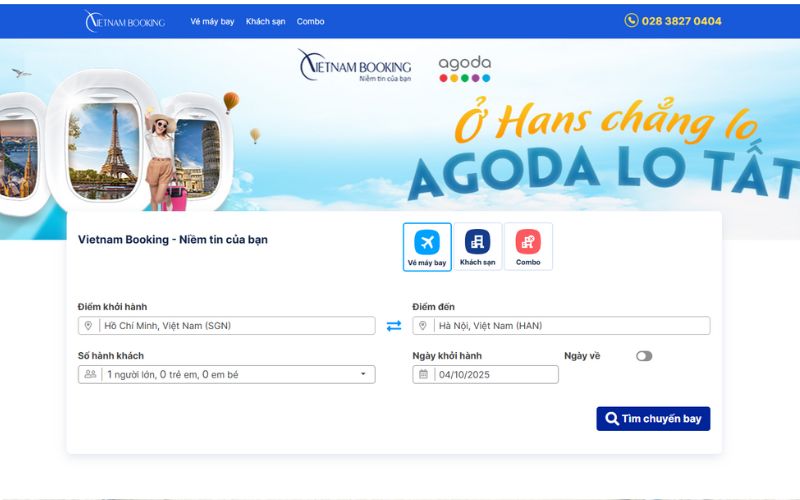
Task: Select the Combo icon tab
Action: point(528,246)
